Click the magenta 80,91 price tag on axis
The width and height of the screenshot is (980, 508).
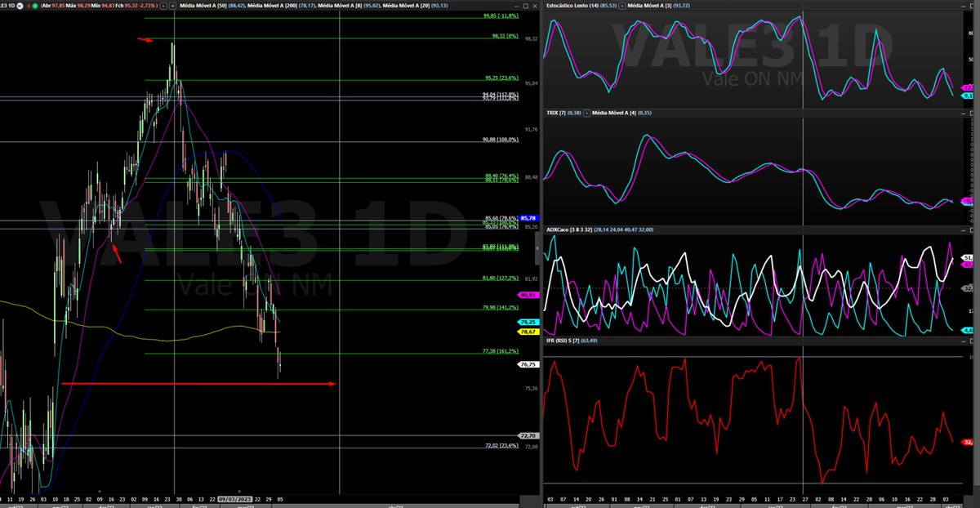pos(527,295)
